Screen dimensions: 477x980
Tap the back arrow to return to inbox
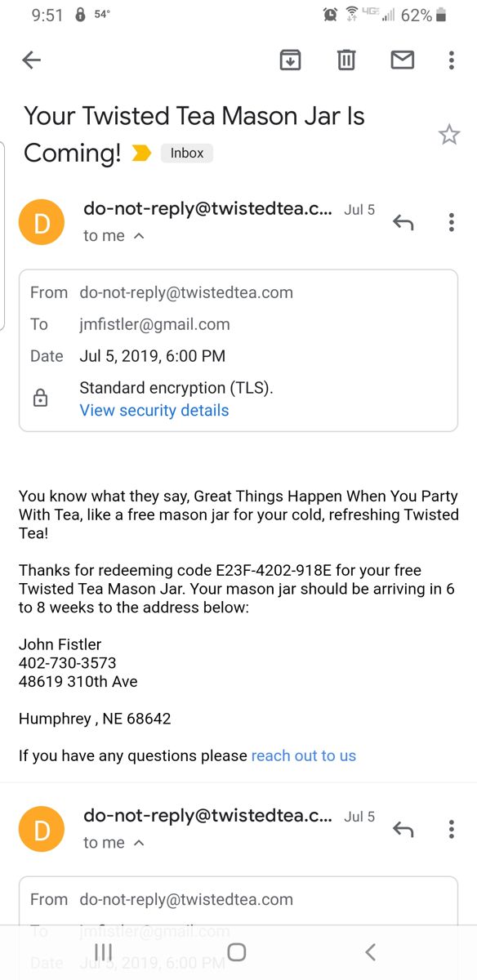point(32,60)
